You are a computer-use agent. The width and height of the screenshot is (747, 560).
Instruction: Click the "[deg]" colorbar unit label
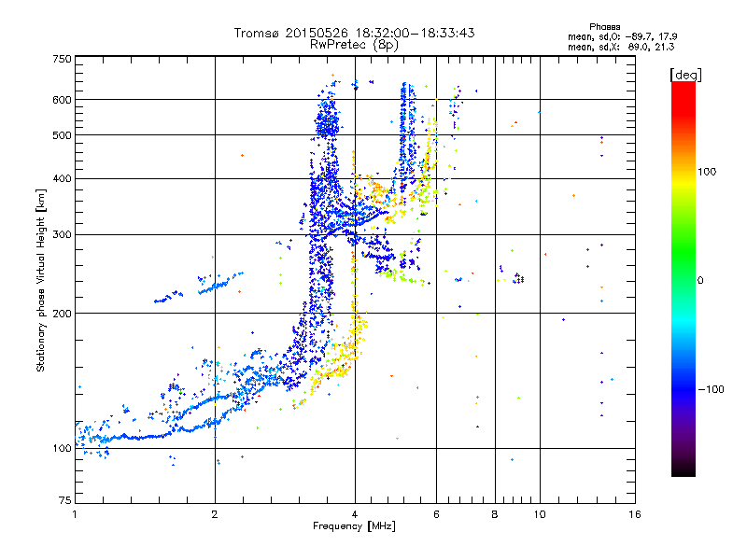685,75
